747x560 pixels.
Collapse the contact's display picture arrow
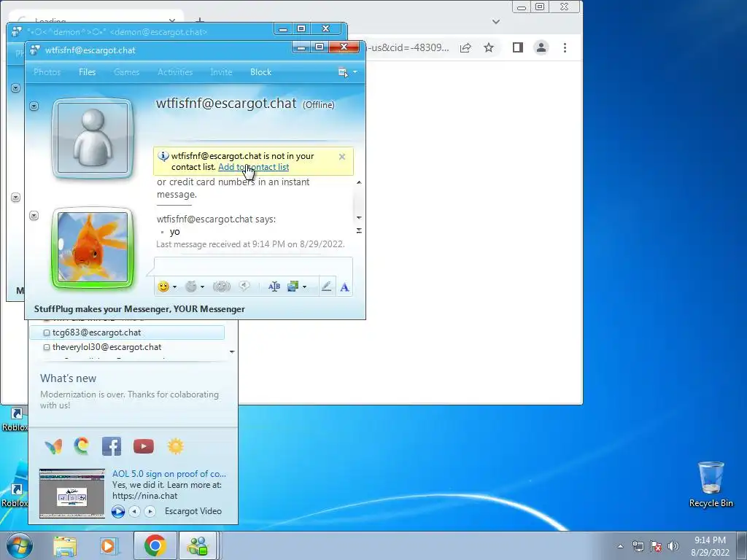(34, 106)
